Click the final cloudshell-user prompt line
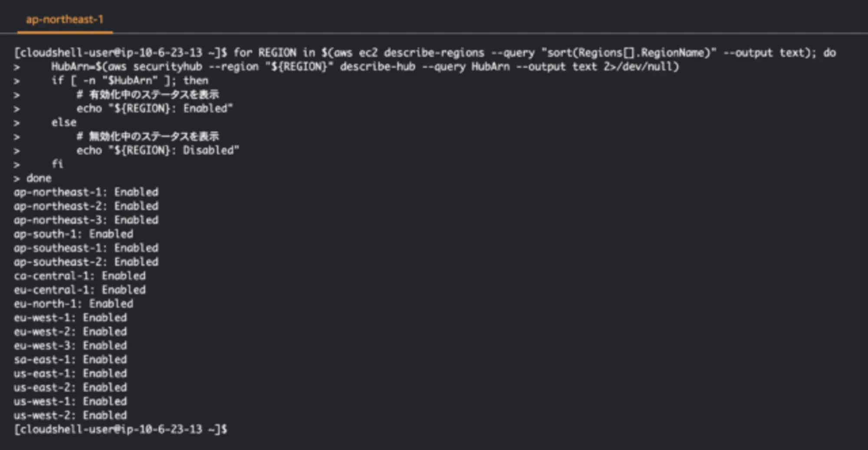868x450 pixels. point(120,429)
